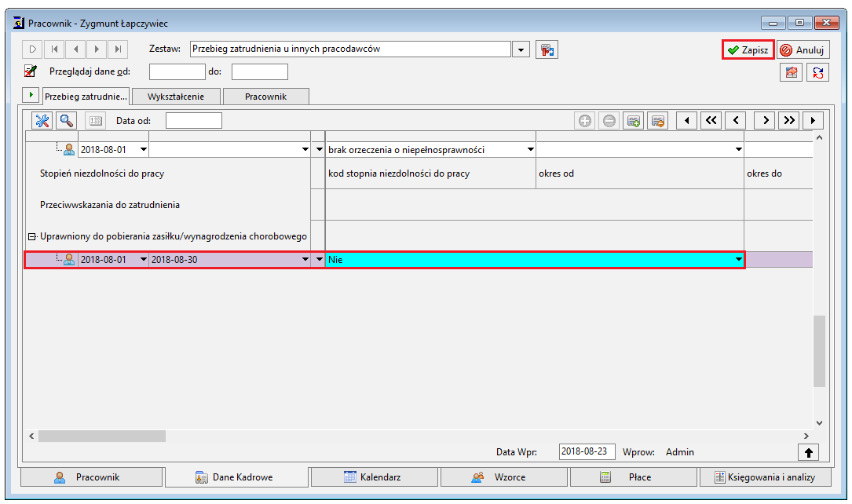The height and width of the screenshot is (504, 852).
Task: Click the green arrow left of tabs
Action: [x=31, y=95]
